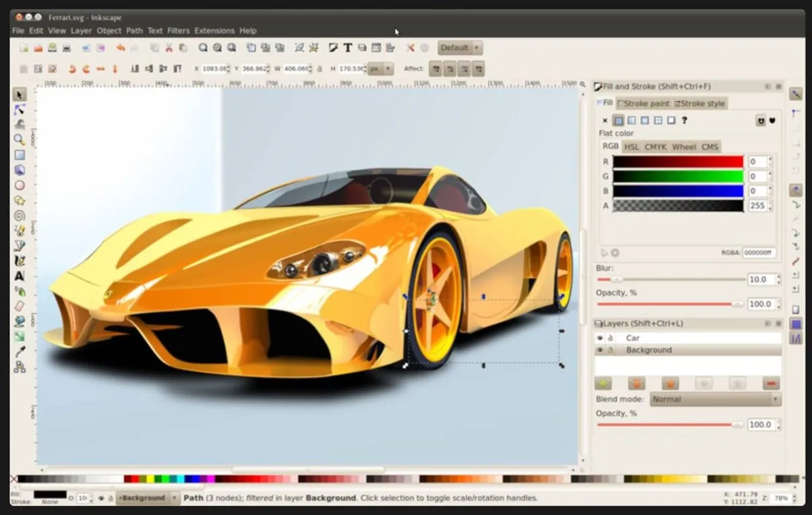The image size is (812, 515).
Task: Open the Default dropdown in toolbar
Action: click(x=459, y=48)
